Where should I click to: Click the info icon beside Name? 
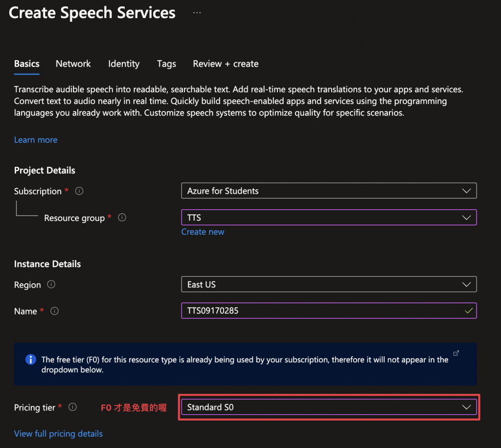[55, 311]
